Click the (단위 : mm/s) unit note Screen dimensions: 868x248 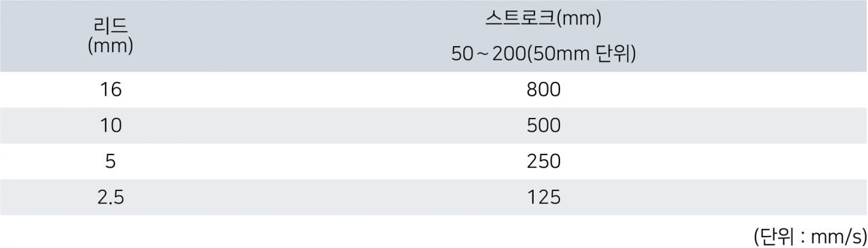pyautogui.click(x=810, y=236)
